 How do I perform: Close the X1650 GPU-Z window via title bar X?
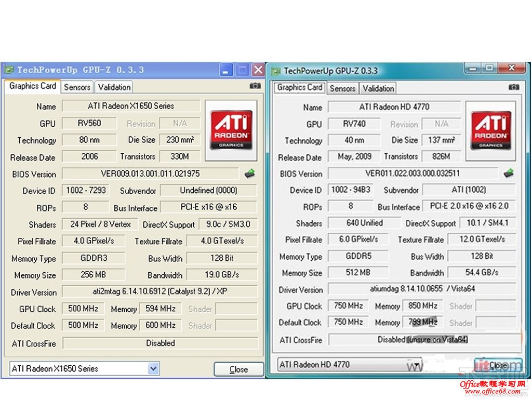[258, 70]
